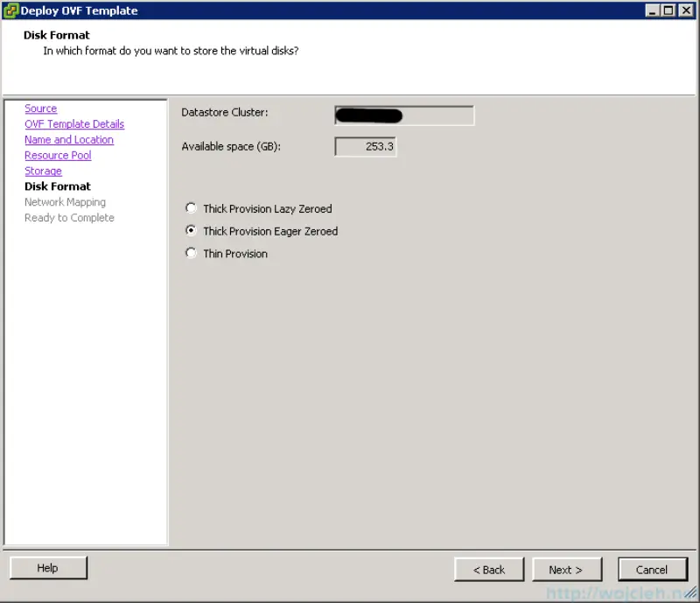This screenshot has height=603, width=700.
Task: Click the Available space value box
Action: pyautogui.click(x=365, y=146)
